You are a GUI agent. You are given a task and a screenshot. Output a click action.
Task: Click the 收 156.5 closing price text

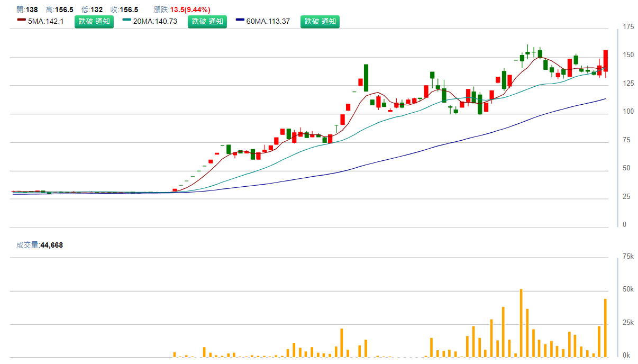click(124, 10)
